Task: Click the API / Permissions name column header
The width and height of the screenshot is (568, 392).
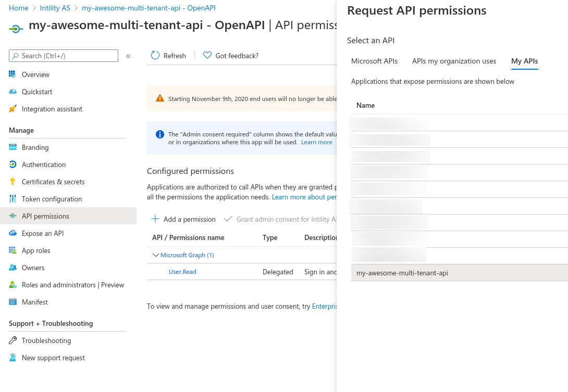Action: tap(188, 237)
